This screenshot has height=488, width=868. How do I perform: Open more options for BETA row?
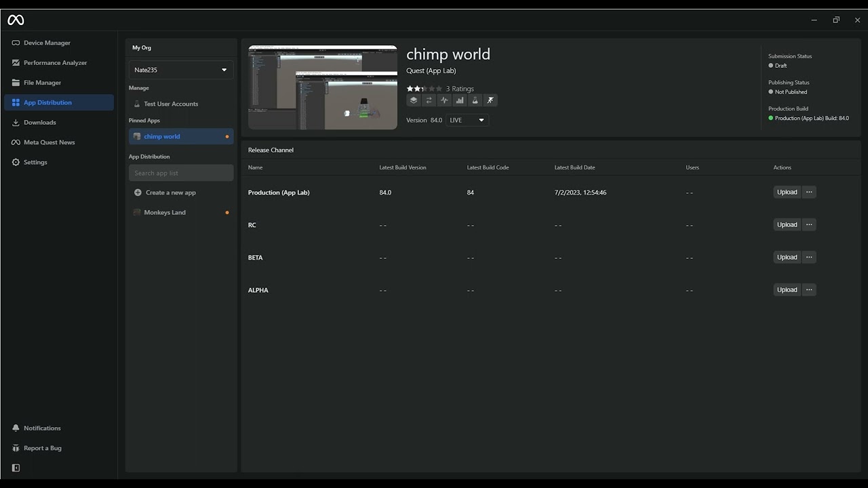point(809,258)
